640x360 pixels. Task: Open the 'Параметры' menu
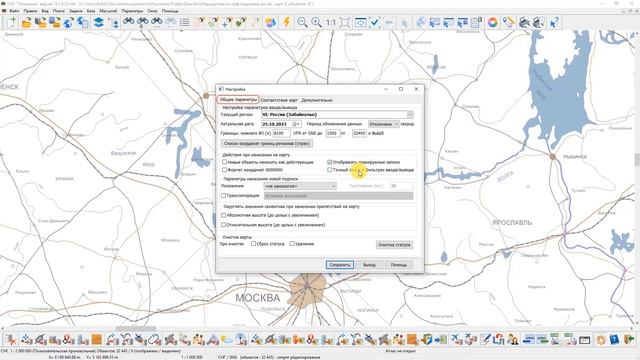132,11
